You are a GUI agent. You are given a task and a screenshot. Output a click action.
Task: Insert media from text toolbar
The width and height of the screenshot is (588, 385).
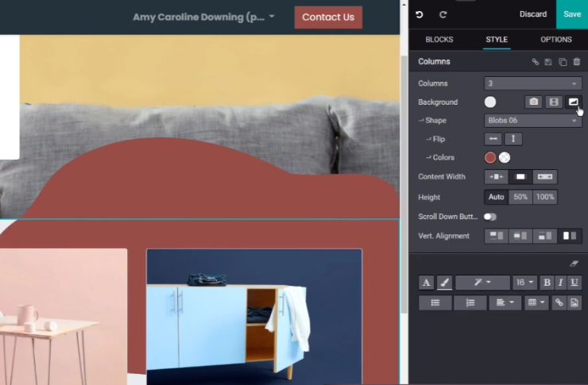[x=574, y=302]
